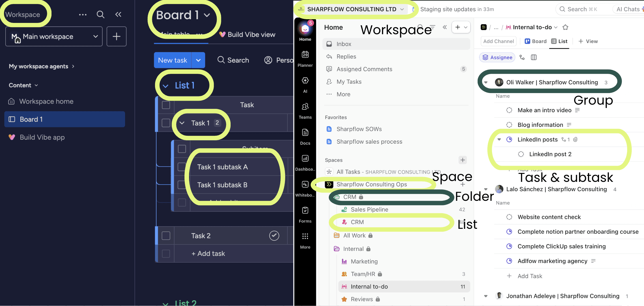This screenshot has height=306, width=644.
Task: Click the status circle for Website content check
Action: [509, 217]
